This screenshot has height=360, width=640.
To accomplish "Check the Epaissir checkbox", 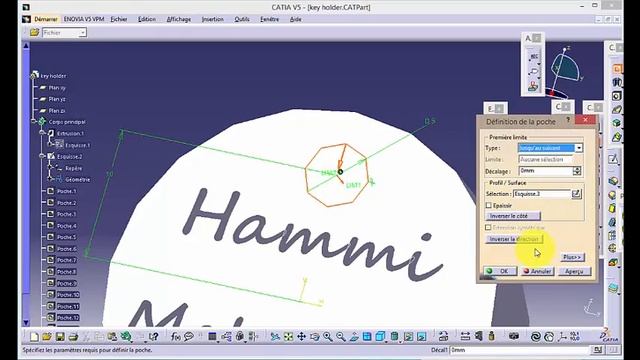I will tap(489, 205).
